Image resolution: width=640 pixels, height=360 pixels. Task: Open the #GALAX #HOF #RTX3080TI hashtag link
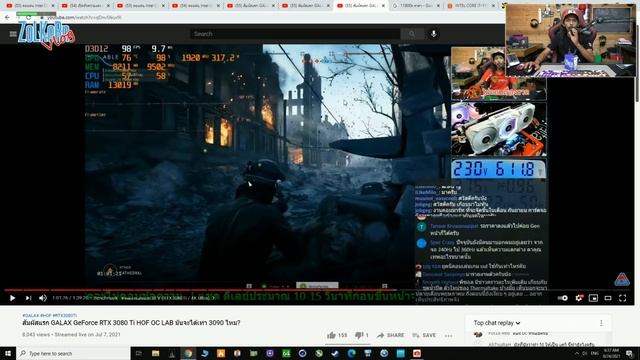point(49,316)
